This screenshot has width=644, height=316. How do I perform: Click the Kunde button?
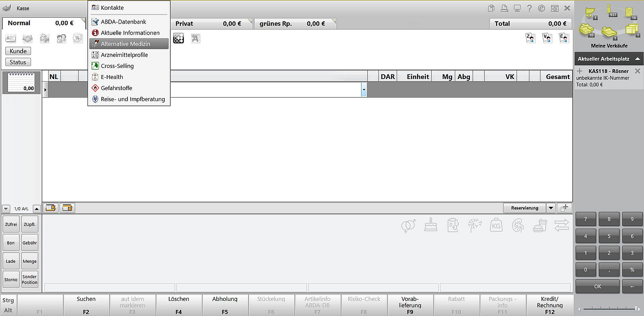click(18, 51)
